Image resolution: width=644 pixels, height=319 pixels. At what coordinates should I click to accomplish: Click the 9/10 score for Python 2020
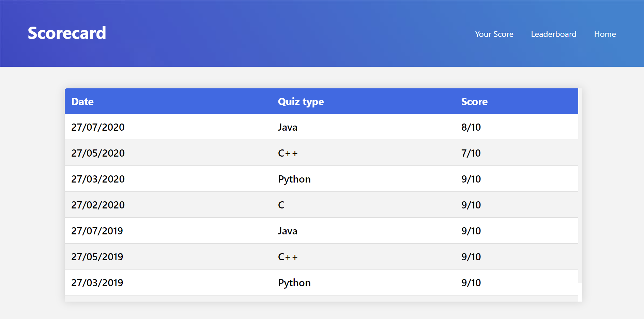tap(471, 179)
